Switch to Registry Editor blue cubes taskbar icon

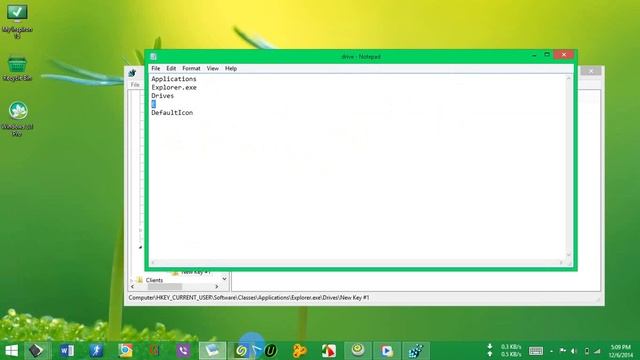click(416, 351)
